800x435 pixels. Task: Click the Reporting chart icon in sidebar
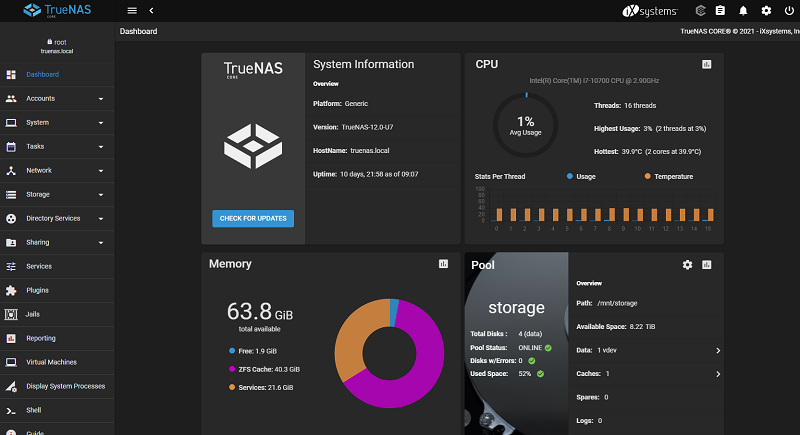pos(11,338)
